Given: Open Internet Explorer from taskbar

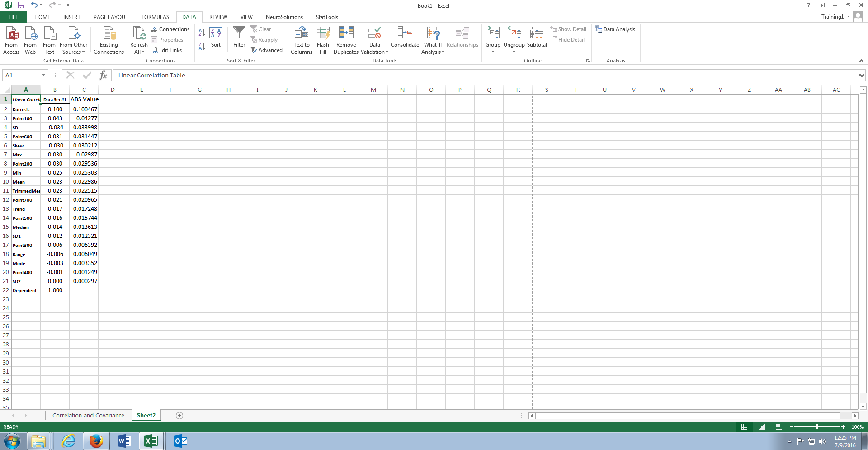Looking at the screenshot, I should click(68, 441).
